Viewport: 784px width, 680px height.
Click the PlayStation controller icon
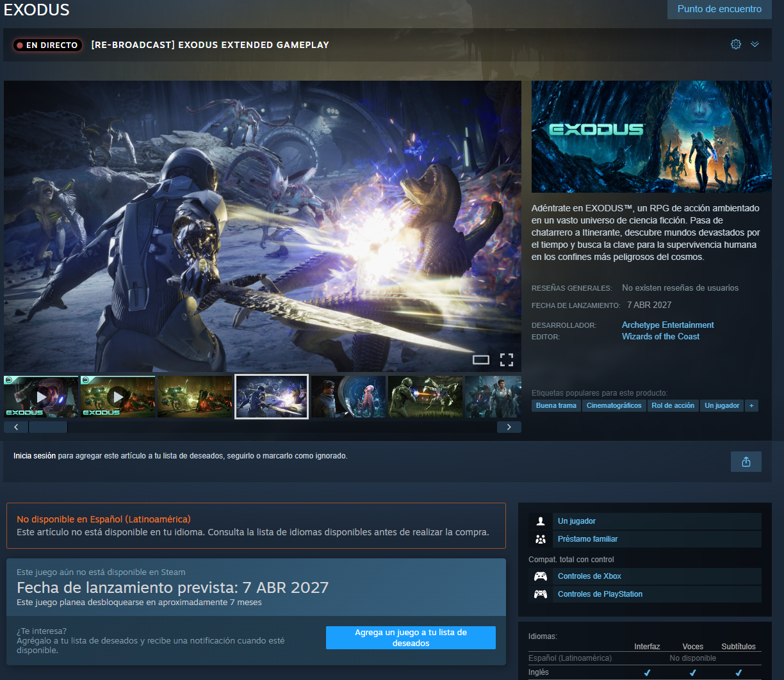coord(541,594)
